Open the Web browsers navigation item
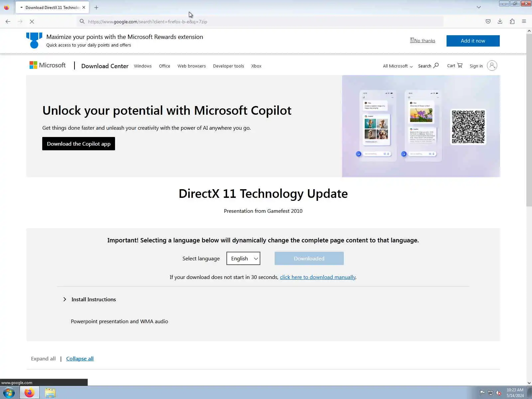 [192, 66]
